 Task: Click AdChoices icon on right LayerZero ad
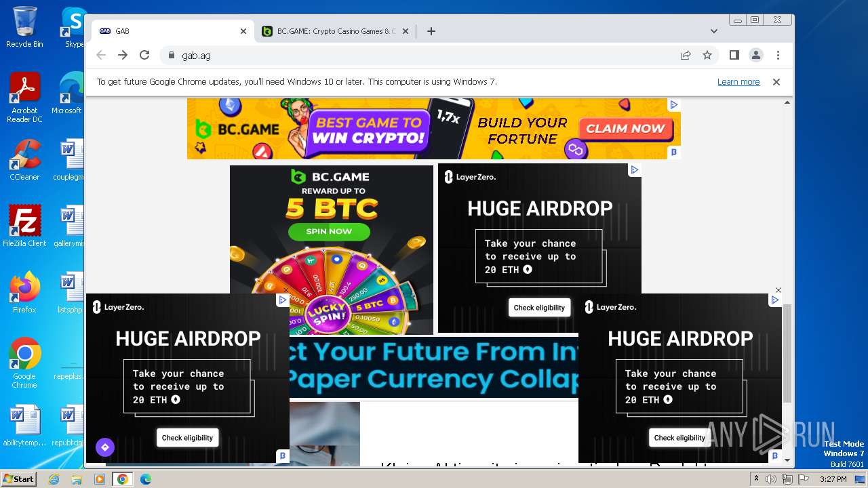(x=775, y=300)
